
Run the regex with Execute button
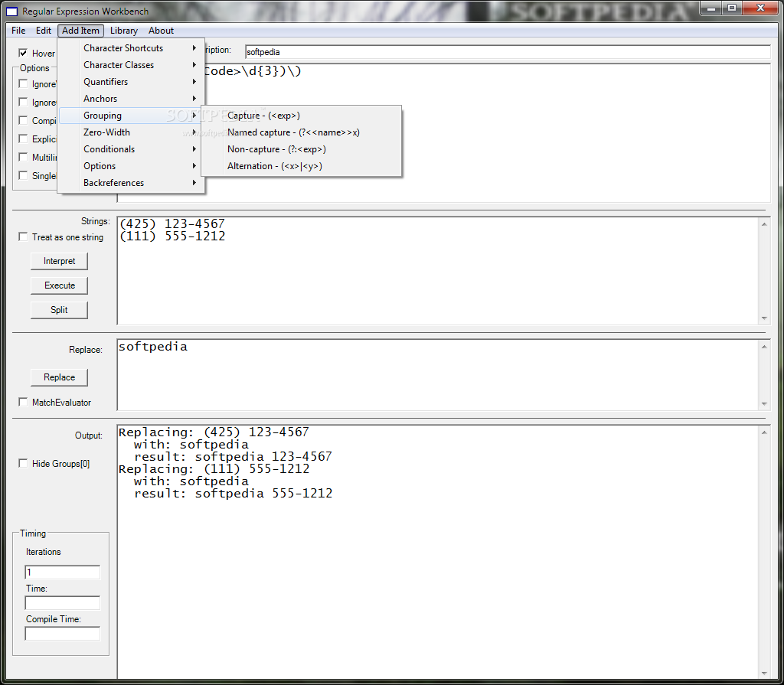click(59, 285)
